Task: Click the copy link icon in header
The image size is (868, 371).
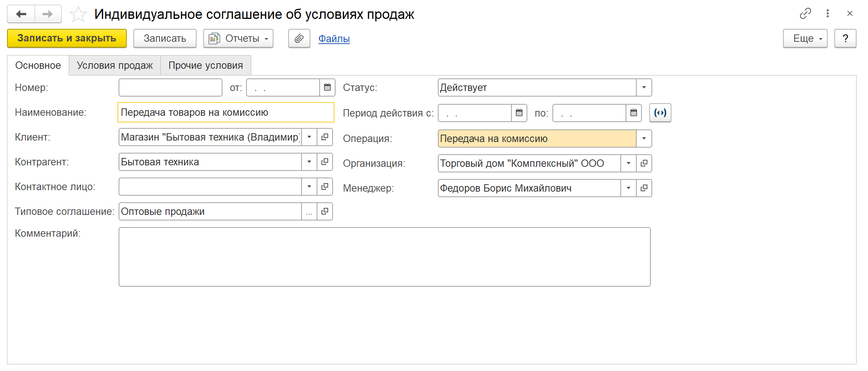Action: (805, 14)
